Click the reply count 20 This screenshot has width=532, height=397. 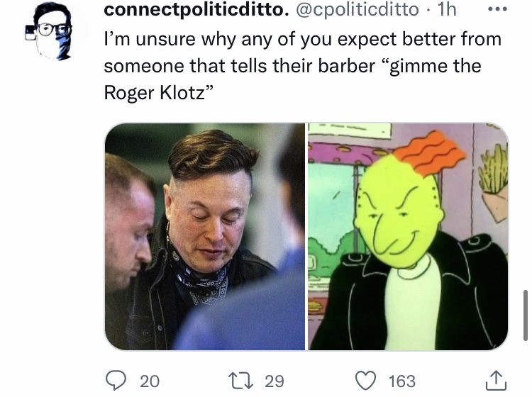tap(150, 381)
